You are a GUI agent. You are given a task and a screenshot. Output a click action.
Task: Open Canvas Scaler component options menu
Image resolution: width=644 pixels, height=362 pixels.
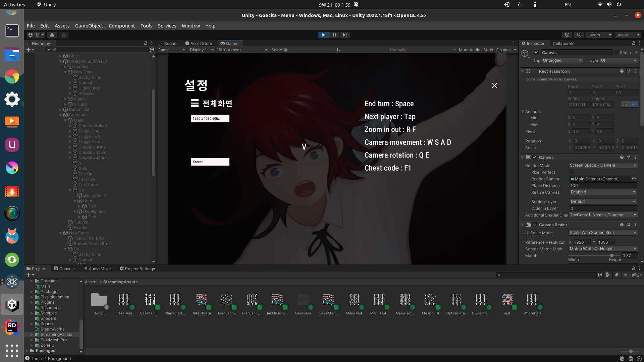(635, 225)
